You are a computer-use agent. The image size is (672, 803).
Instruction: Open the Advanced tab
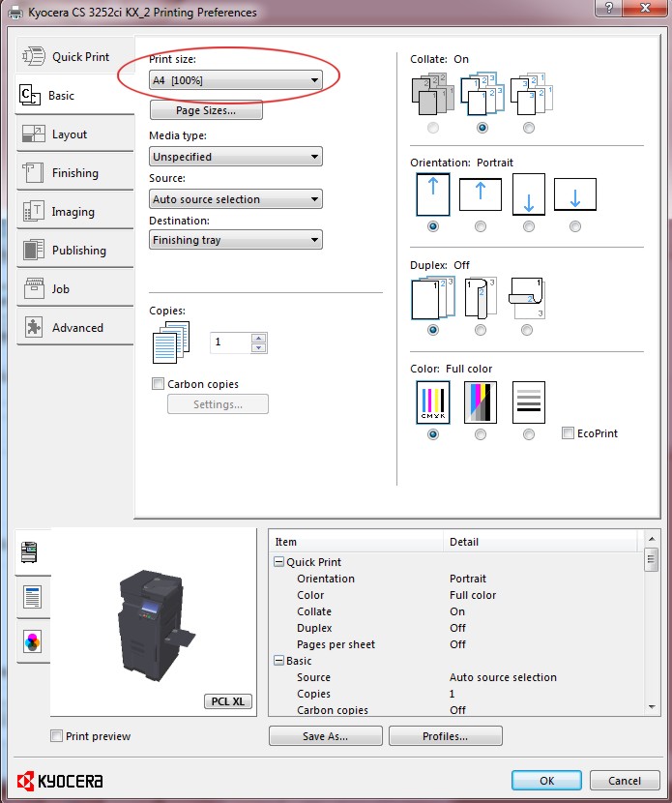(75, 328)
